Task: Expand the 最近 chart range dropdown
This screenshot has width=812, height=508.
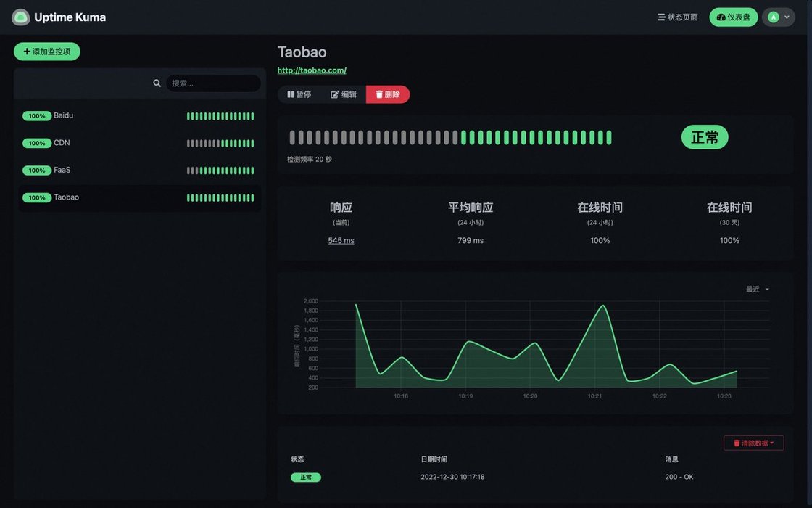Action: point(757,290)
